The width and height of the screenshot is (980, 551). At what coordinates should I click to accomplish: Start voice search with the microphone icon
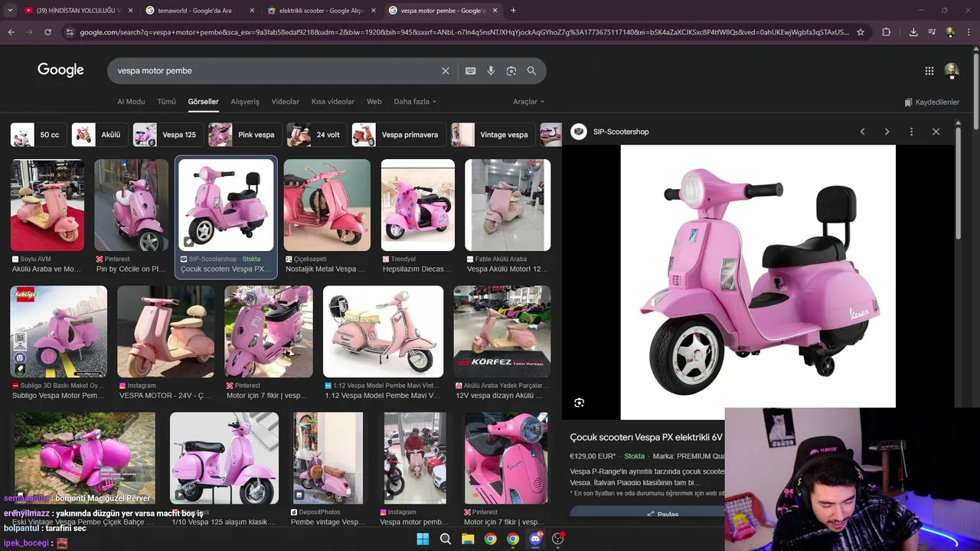pos(491,70)
